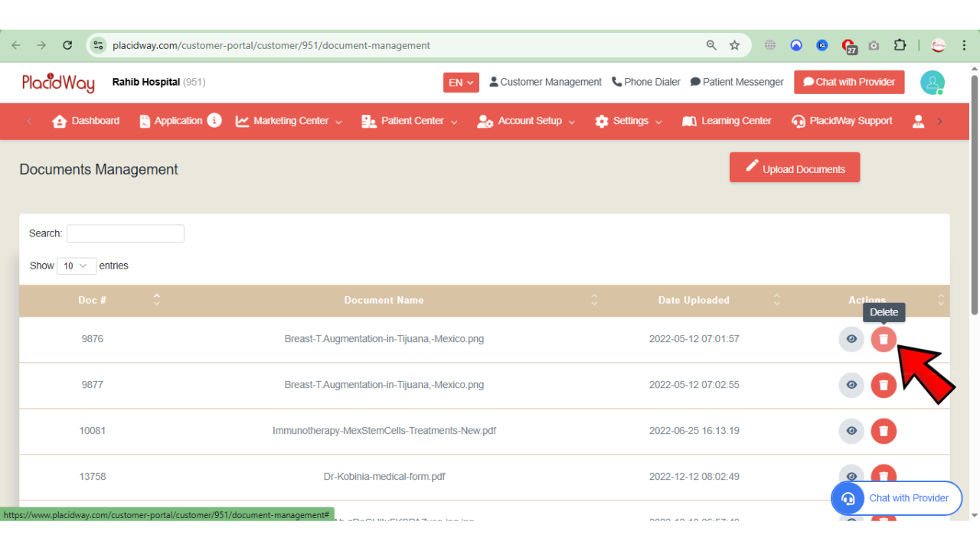Bookmark this page with the star icon

point(734,45)
